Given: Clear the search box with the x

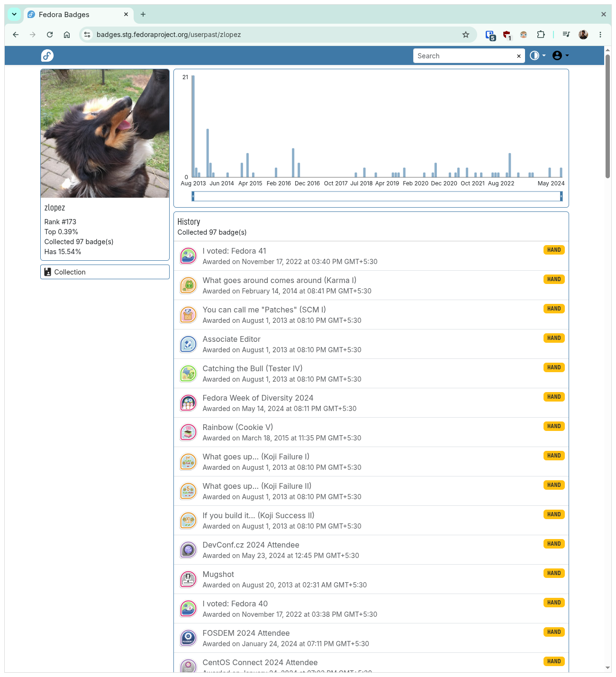Looking at the screenshot, I should click(x=519, y=56).
